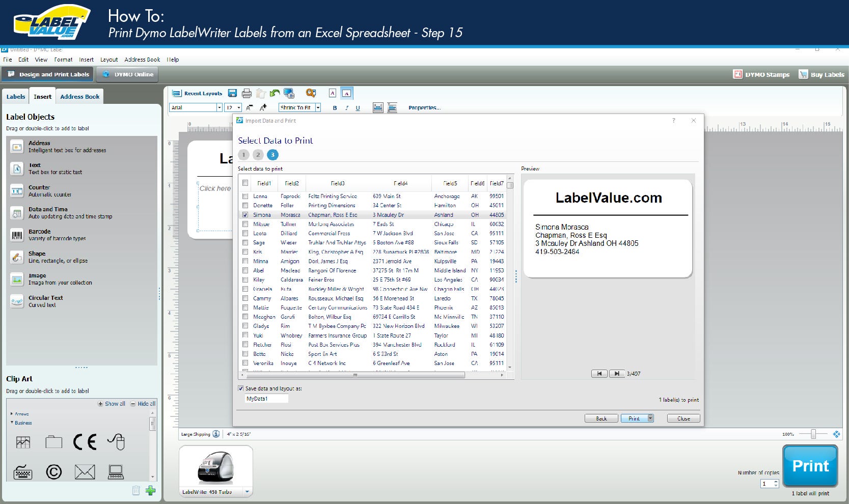Open the Properties link
The width and height of the screenshot is (849, 504).
point(425,108)
